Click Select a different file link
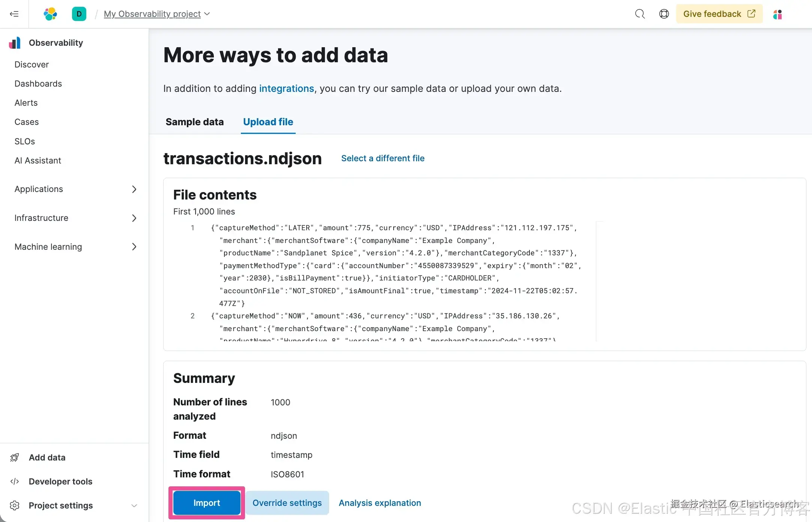This screenshot has width=812, height=522. point(383,158)
